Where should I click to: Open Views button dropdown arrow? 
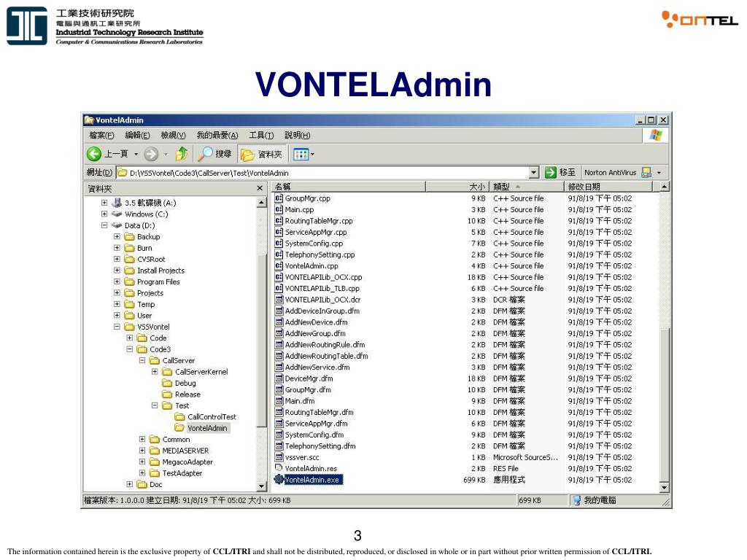(x=312, y=155)
